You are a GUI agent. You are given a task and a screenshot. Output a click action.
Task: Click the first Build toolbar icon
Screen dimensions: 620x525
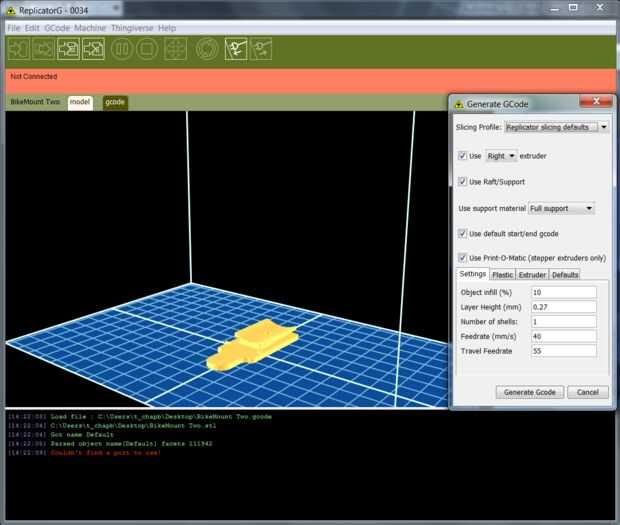click(18, 48)
